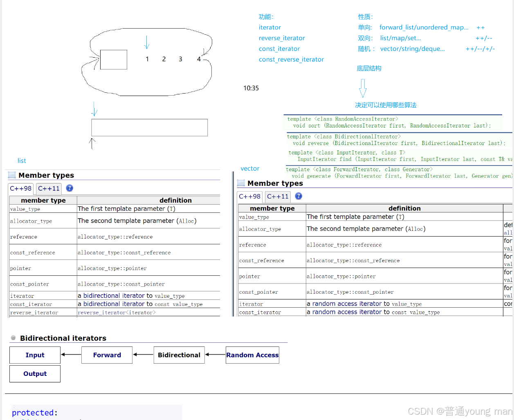Click the '决定可以使用哪些算法' text

[386, 105]
